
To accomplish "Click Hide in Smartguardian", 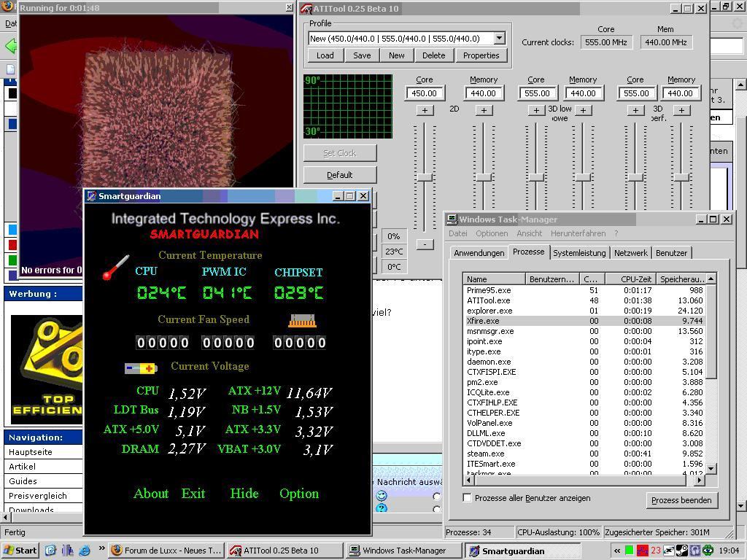I will [x=244, y=494].
